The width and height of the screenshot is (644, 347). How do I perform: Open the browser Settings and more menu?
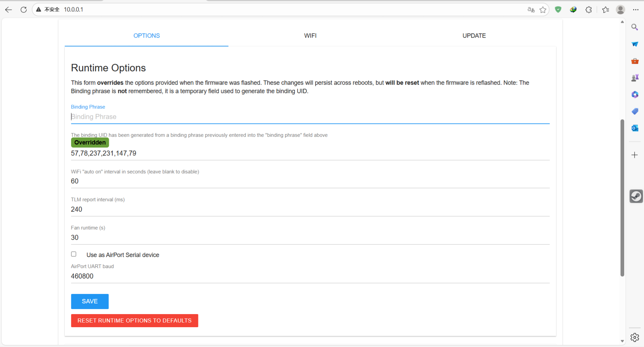tap(636, 10)
